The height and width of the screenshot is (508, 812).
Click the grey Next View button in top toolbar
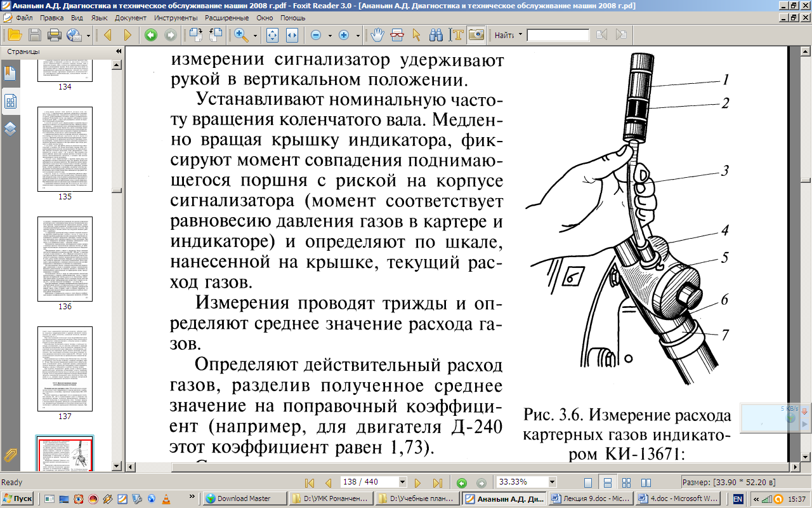(170, 35)
